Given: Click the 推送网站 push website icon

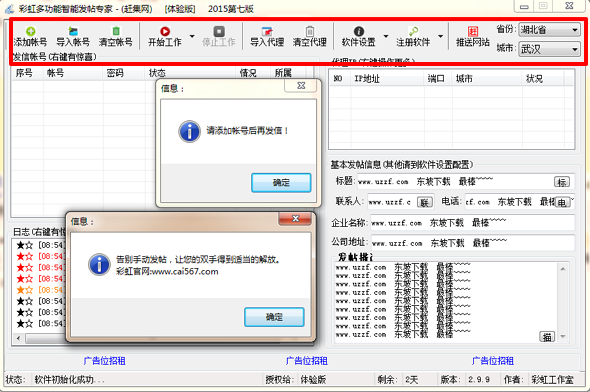Looking at the screenshot, I should click(473, 31).
